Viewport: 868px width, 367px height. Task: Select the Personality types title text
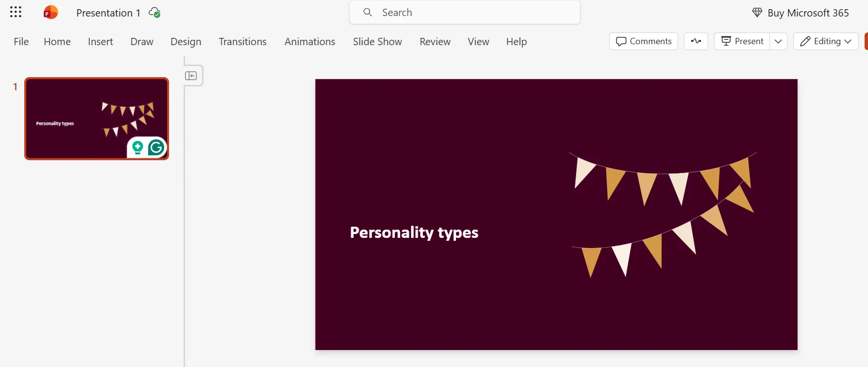coord(414,233)
